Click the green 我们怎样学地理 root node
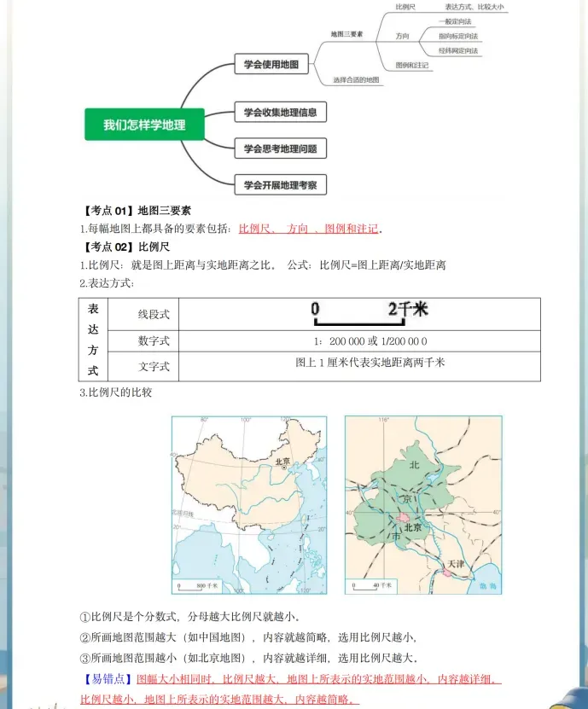 coord(144,125)
